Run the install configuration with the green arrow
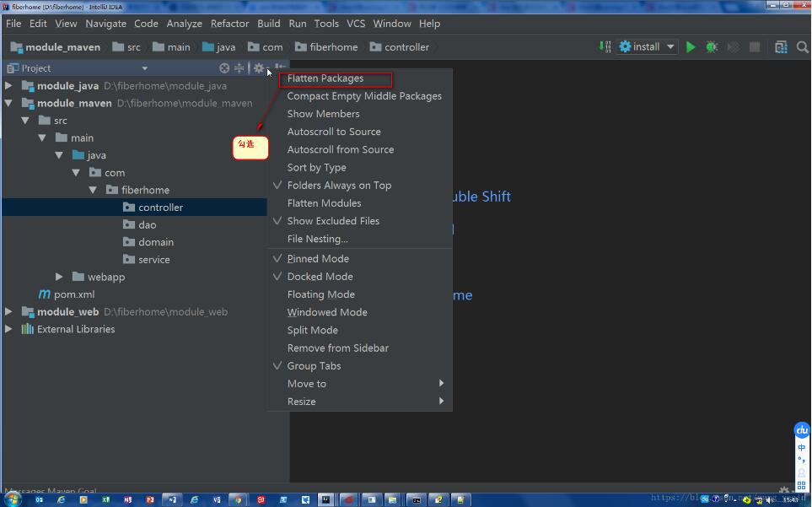 pyautogui.click(x=691, y=47)
